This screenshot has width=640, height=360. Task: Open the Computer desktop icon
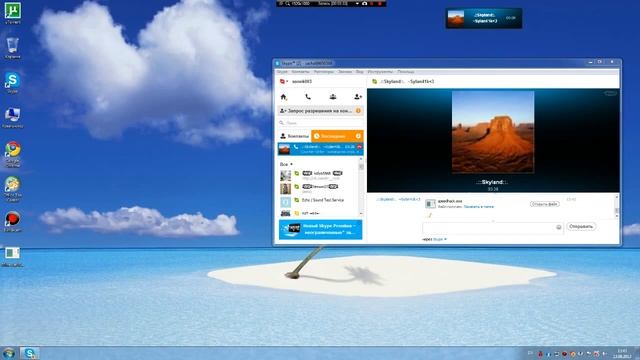point(13,118)
